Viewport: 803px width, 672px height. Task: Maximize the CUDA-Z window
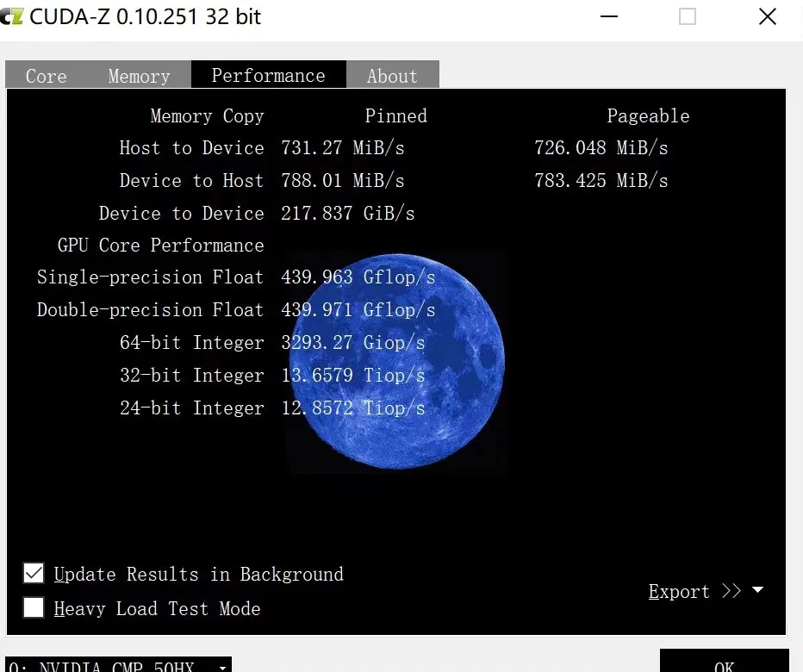point(687,17)
